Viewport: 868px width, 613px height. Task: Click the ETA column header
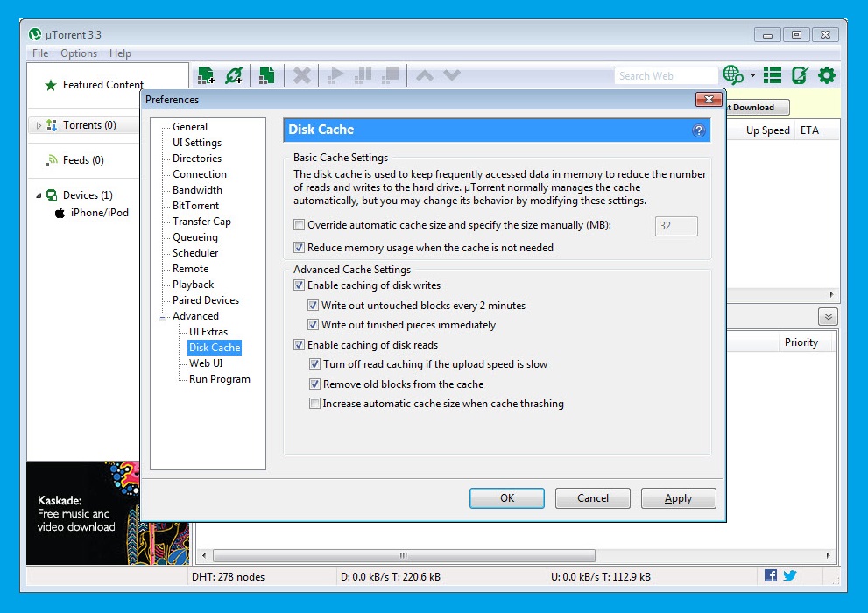click(x=809, y=130)
